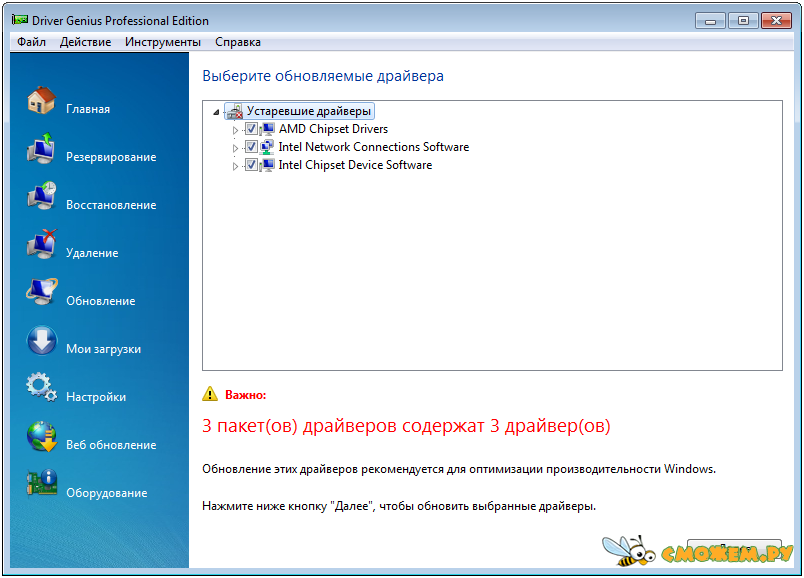Screen dimensions: 804x578
Task: Go to Главная sidebar label
Action: (88, 109)
